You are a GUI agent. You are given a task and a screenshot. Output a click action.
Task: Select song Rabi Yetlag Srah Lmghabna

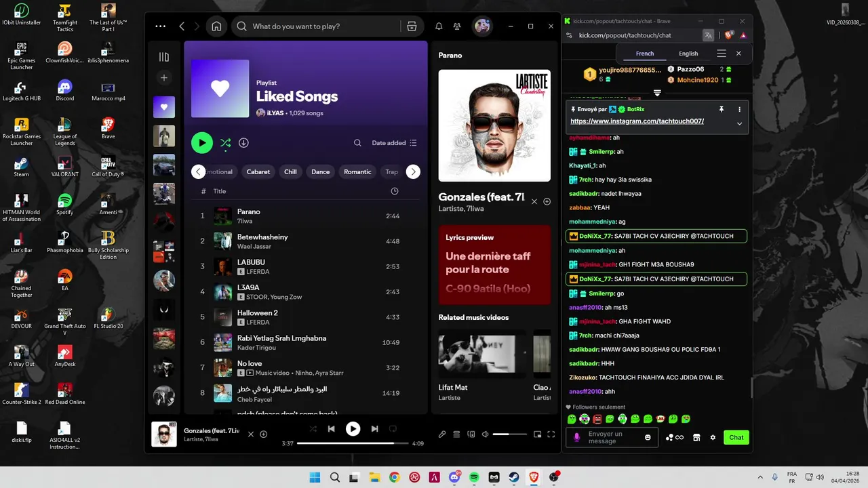pyautogui.click(x=307, y=342)
